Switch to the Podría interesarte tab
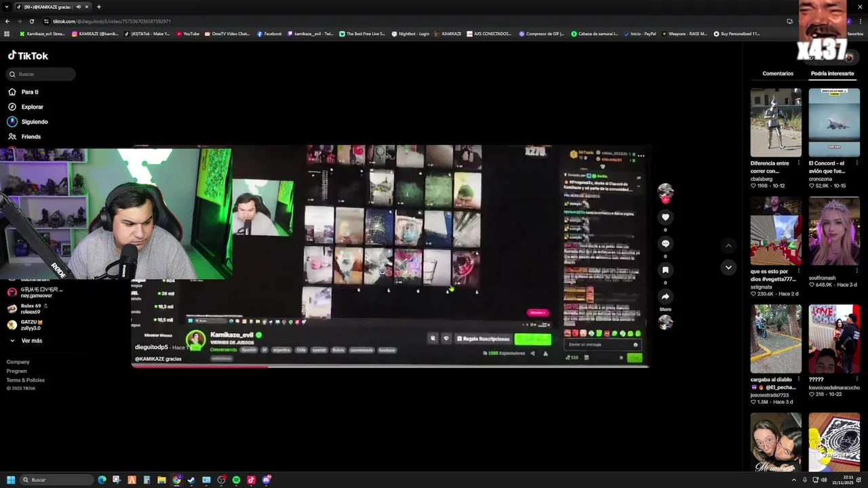This screenshot has width=868, height=488. 832,73
